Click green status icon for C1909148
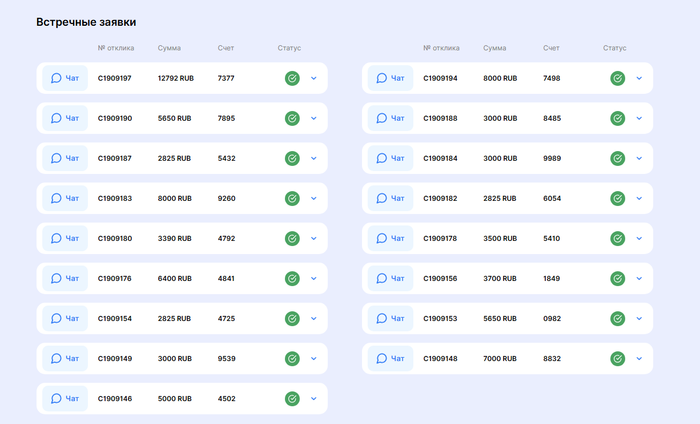The width and height of the screenshot is (700, 424). point(617,358)
